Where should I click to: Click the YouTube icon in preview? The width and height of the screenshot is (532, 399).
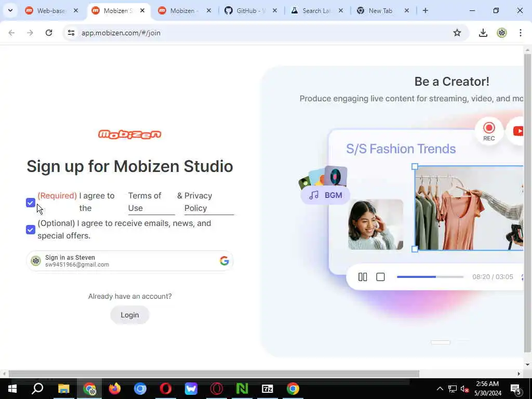pos(518,131)
